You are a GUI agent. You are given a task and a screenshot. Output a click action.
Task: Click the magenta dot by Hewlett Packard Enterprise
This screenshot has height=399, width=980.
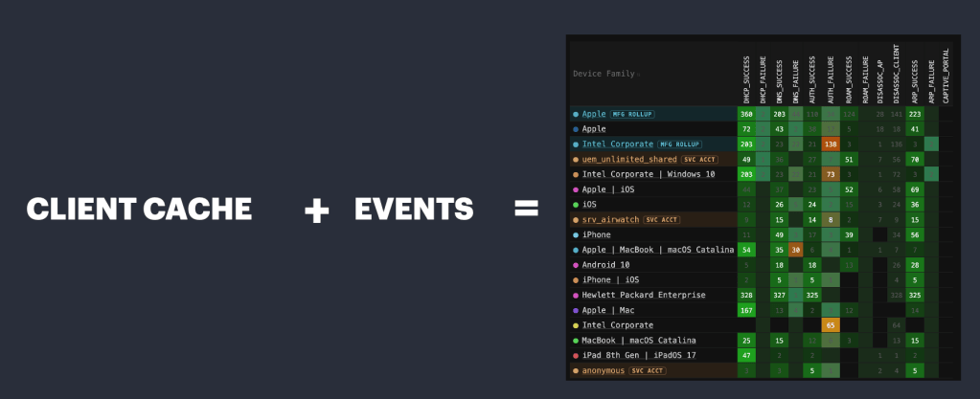[576, 296]
